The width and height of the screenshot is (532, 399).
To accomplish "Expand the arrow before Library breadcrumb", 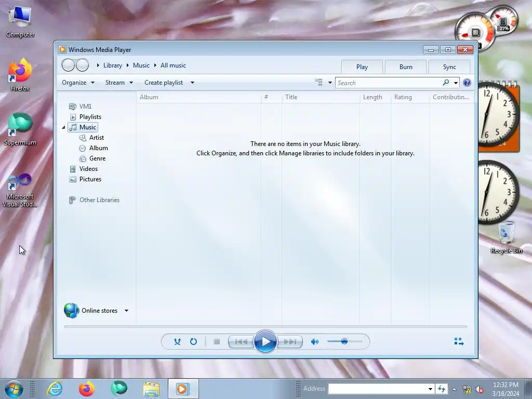I will (x=98, y=65).
